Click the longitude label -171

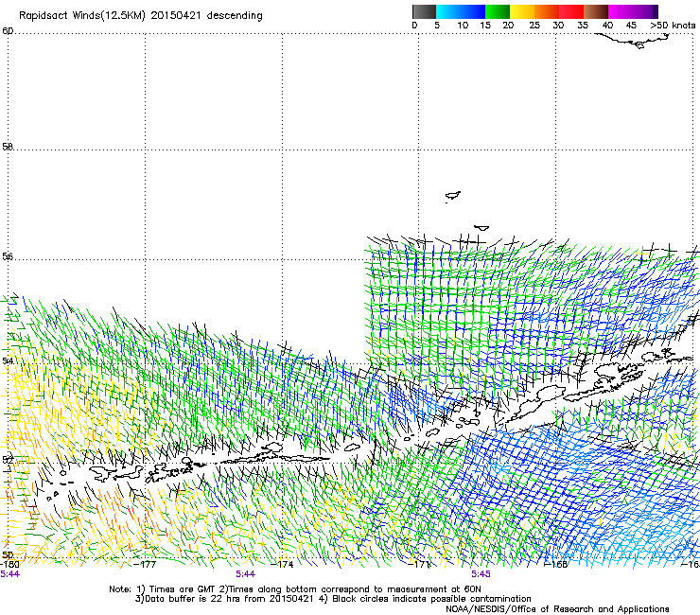tap(420, 564)
